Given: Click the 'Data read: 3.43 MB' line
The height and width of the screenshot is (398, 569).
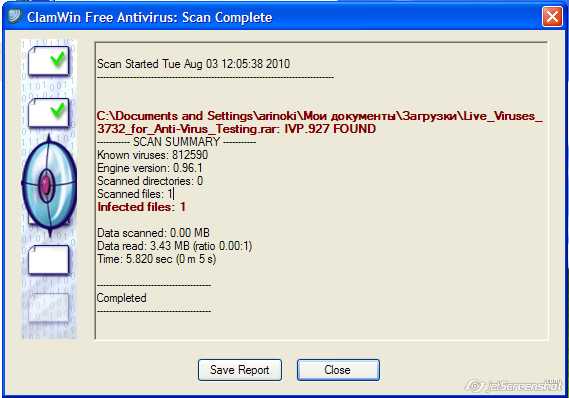Looking at the screenshot, I should 175,246.
